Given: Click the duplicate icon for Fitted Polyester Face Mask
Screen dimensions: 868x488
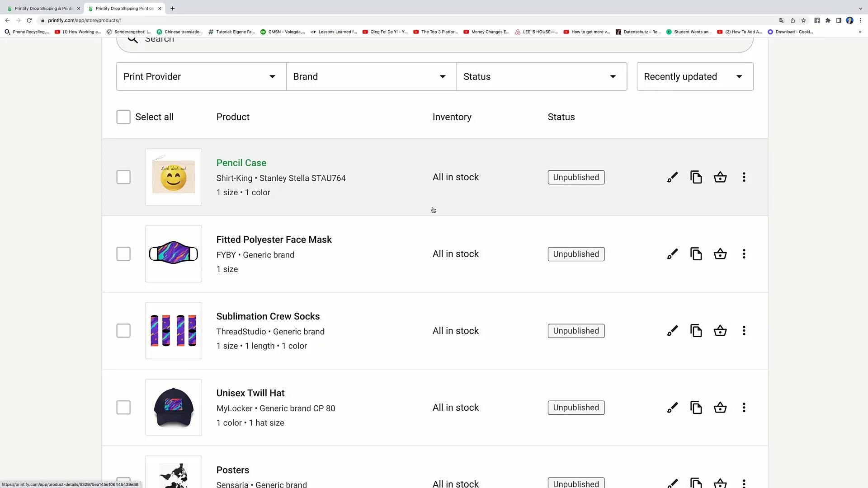Looking at the screenshot, I should point(696,254).
